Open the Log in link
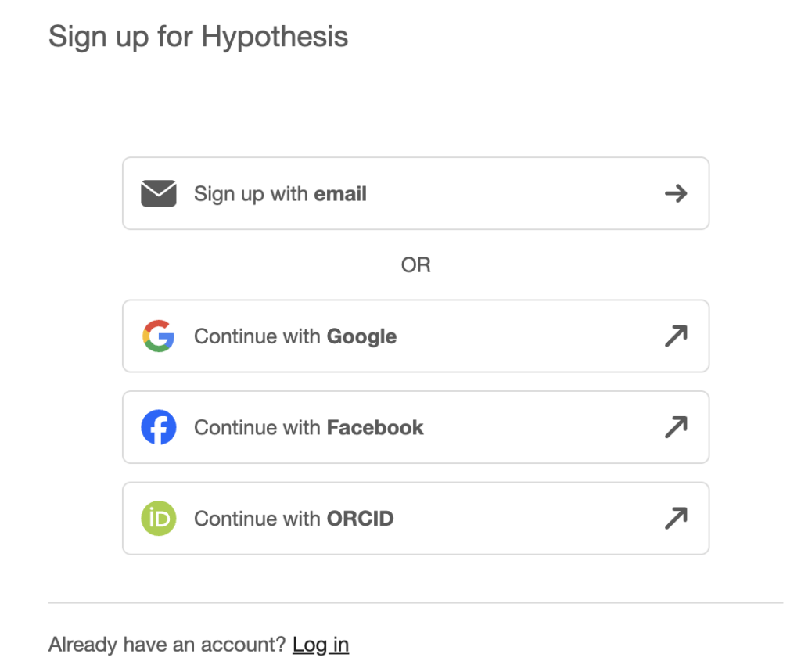This screenshot has height=672, width=801. 321,645
